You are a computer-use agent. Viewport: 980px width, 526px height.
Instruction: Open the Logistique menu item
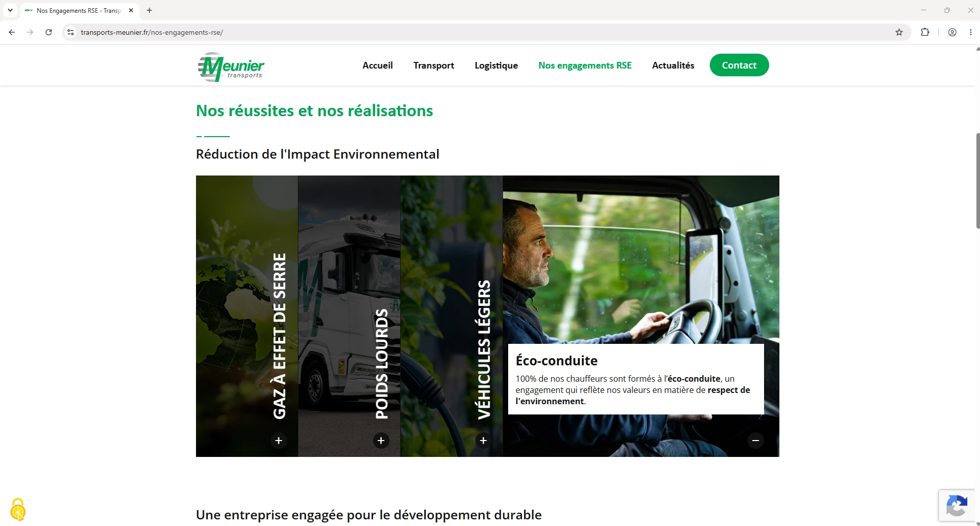click(x=496, y=65)
